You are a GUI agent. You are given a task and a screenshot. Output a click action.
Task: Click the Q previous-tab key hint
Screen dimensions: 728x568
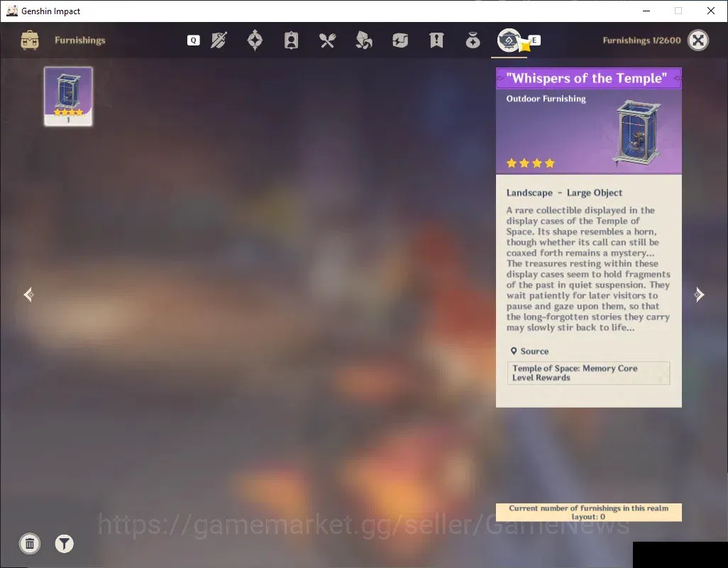tap(194, 40)
